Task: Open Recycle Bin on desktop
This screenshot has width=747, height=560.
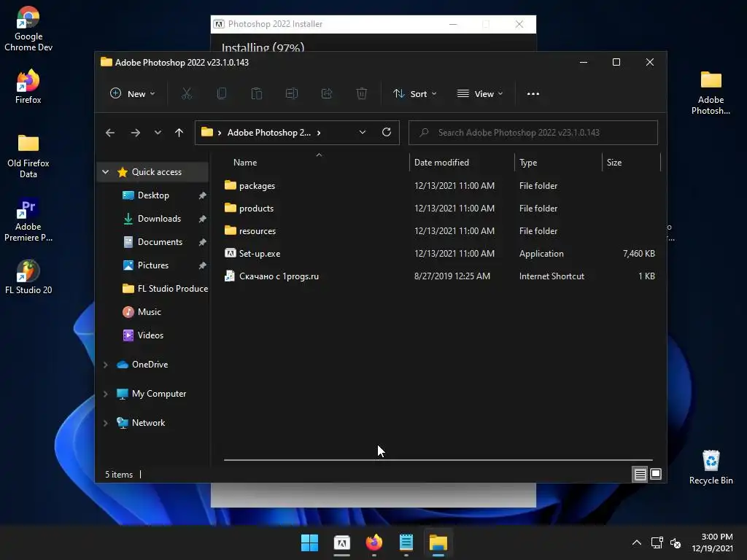Action: pos(711,467)
